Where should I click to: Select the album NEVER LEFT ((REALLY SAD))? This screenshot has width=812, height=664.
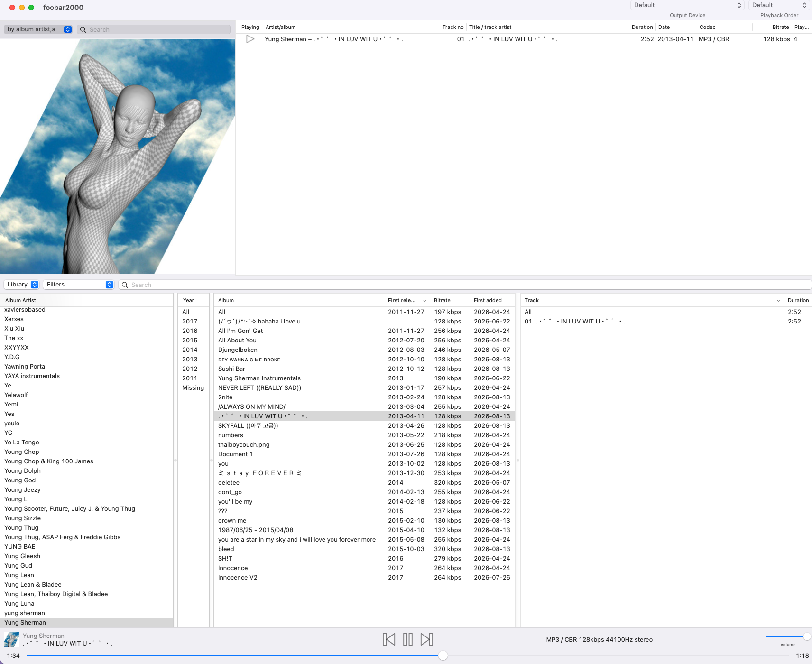365,387
